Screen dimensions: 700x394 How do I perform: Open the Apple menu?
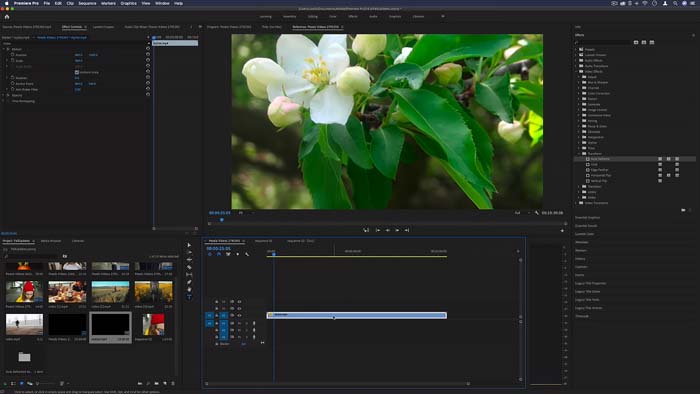click(x=6, y=3)
